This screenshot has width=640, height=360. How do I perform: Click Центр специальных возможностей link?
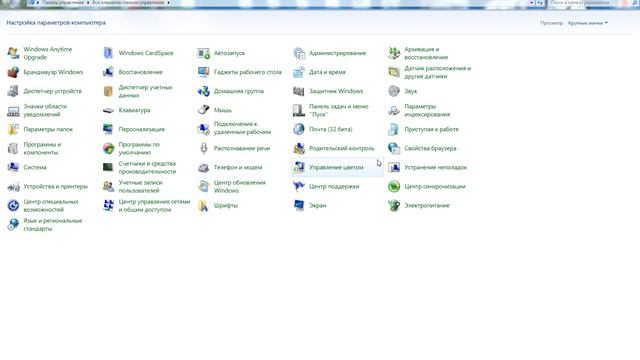51,206
